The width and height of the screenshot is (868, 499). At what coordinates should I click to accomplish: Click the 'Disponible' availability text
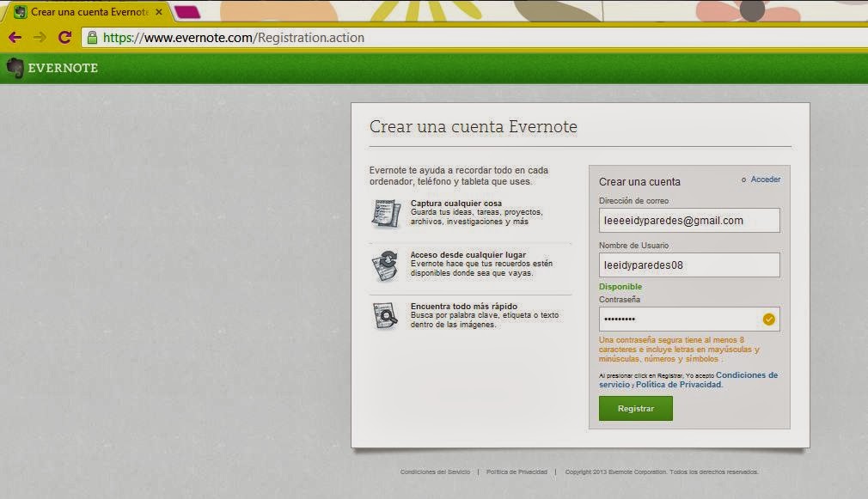[620, 287]
